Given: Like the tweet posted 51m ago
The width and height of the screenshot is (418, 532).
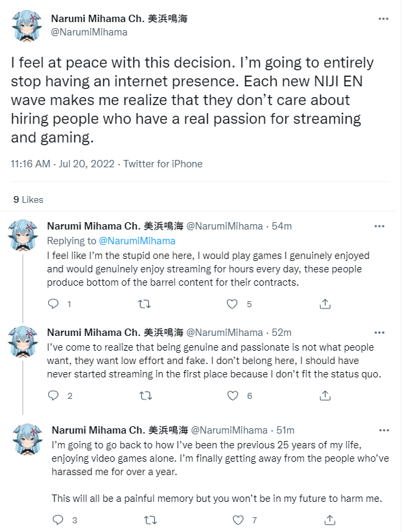Looking at the screenshot, I should (238, 520).
